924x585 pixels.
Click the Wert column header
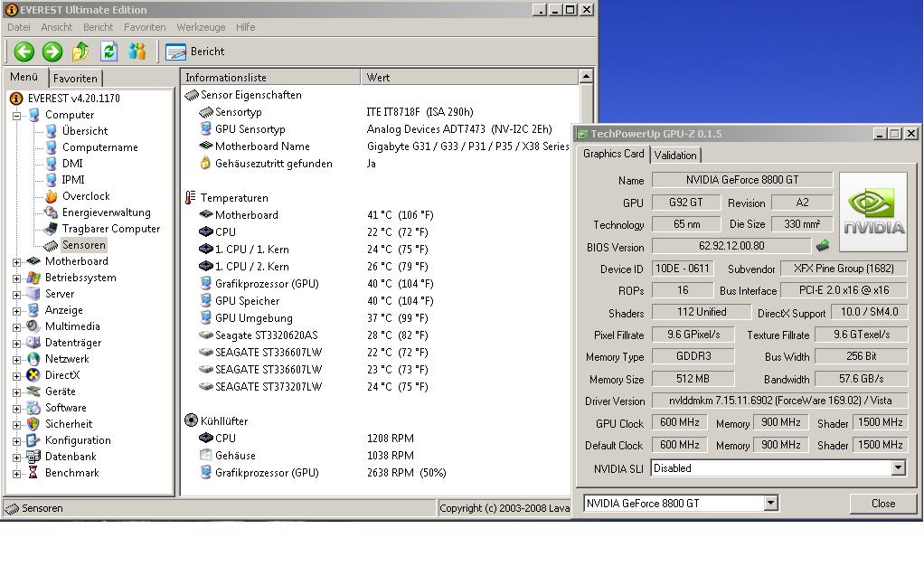pos(469,77)
